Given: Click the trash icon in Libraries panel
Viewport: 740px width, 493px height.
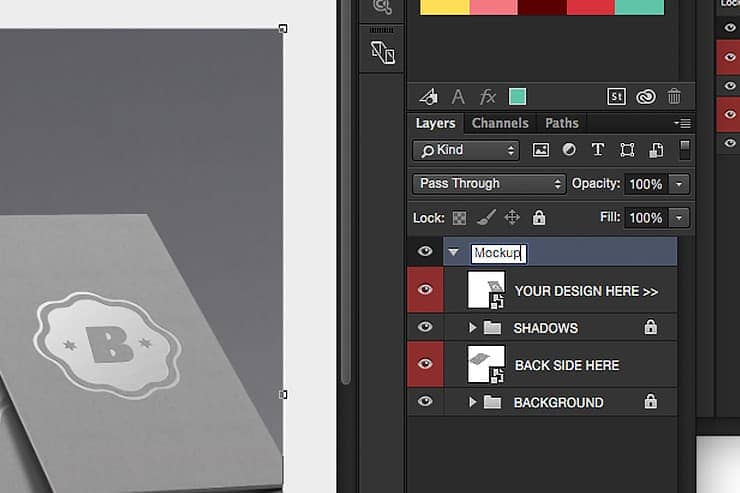Looking at the screenshot, I should click(674, 97).
